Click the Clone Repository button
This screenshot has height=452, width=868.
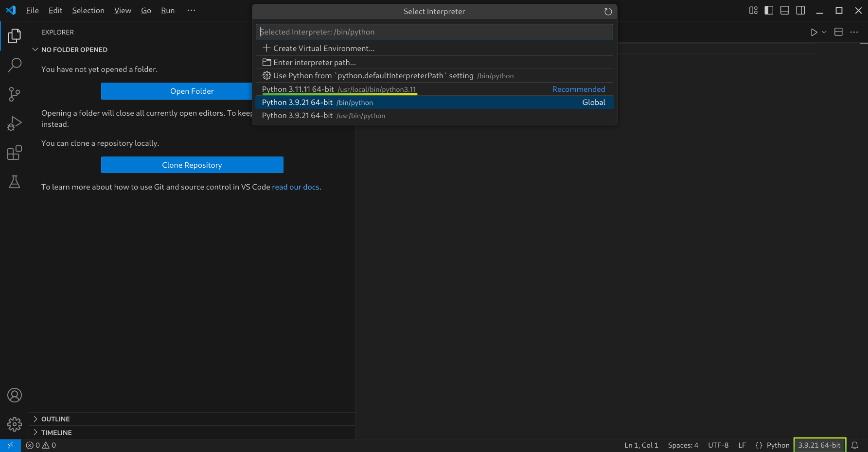[192, 165]
